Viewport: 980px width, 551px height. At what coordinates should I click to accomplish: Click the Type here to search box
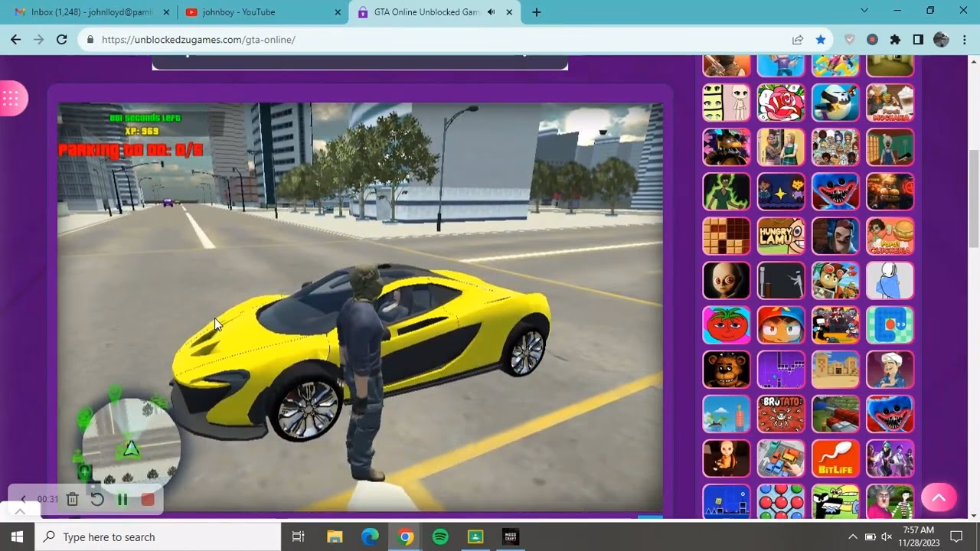coord(158,536)
